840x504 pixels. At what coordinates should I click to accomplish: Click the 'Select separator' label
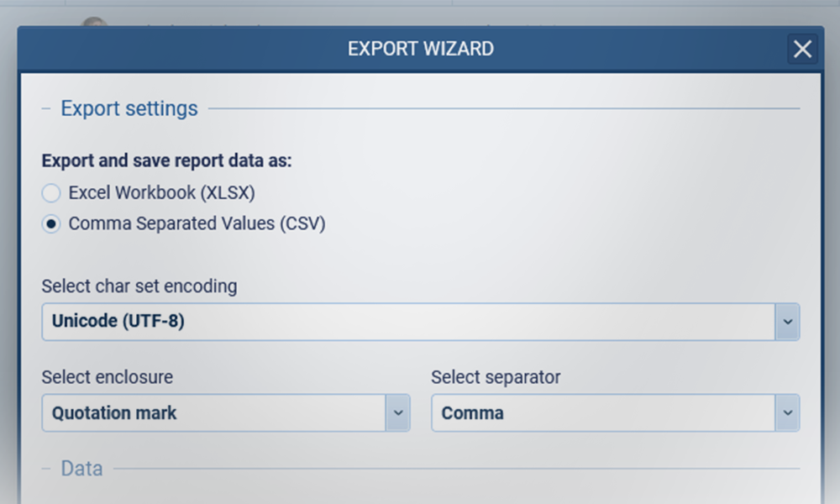pyautogui.click(x=496, y=377)
